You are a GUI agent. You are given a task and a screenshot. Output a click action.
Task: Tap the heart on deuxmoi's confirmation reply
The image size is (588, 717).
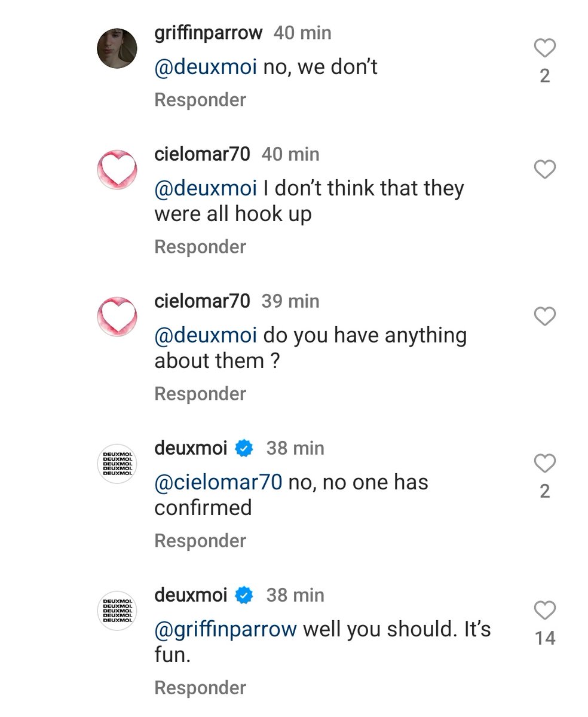[544, 463]
